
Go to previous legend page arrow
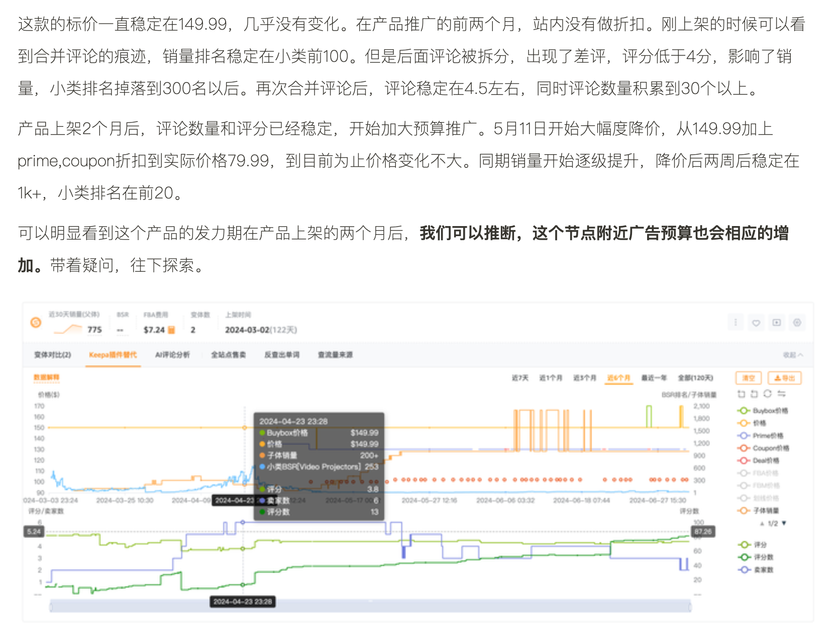762,523
